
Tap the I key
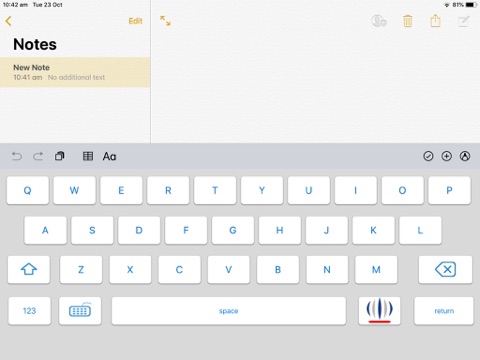356,190
